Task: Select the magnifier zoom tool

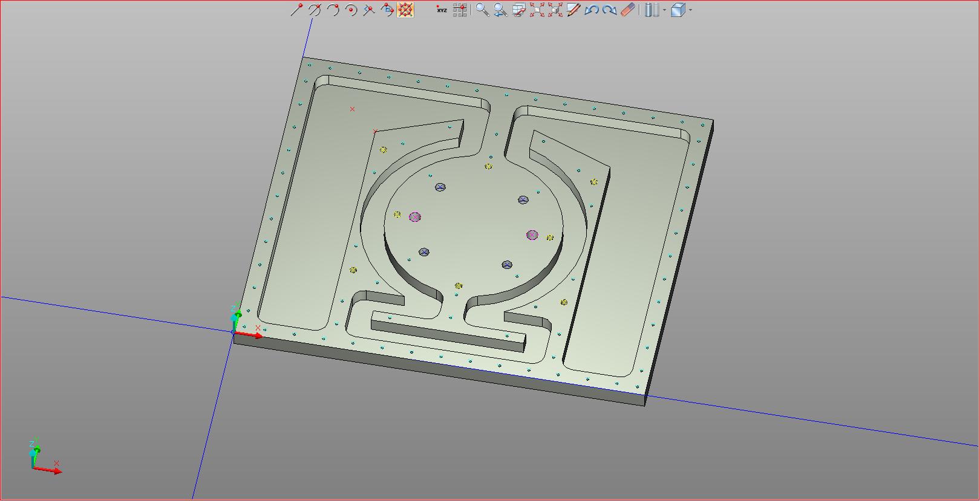Action: click(x=482, y=10)
